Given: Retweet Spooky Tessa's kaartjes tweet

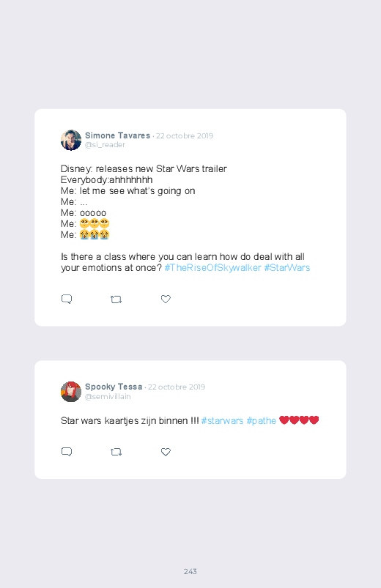Looking at the screenshot, I should (x=116, y=452).
